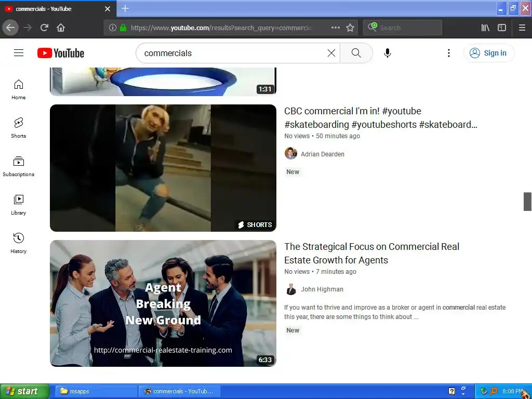Click the 'No views • 50 minutes ago' text
This screenshot has width=532, height=399.
coord(322,136)
